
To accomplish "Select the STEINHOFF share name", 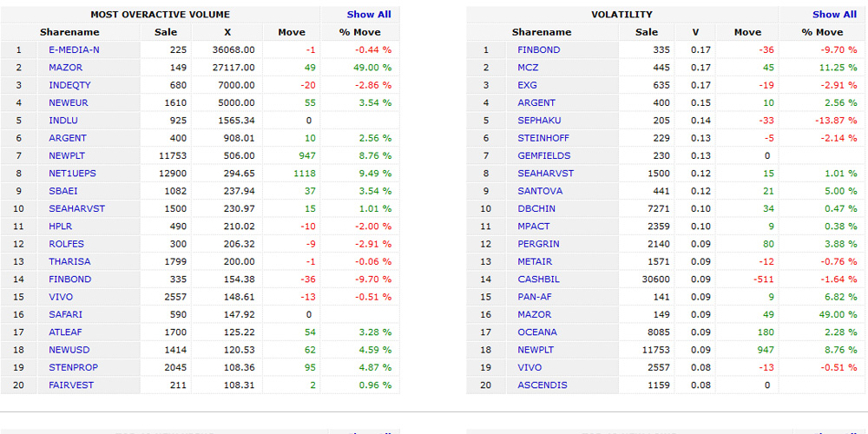I will coord(543,138).
